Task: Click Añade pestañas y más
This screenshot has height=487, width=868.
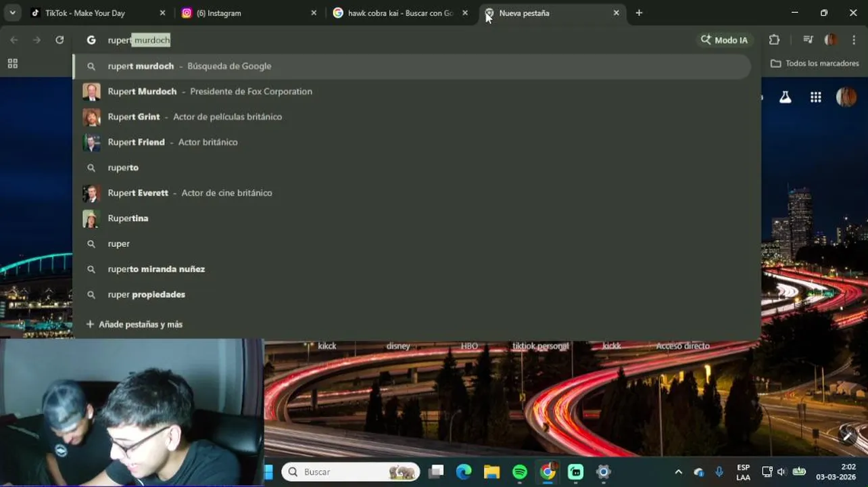Action: pos(135,324)
